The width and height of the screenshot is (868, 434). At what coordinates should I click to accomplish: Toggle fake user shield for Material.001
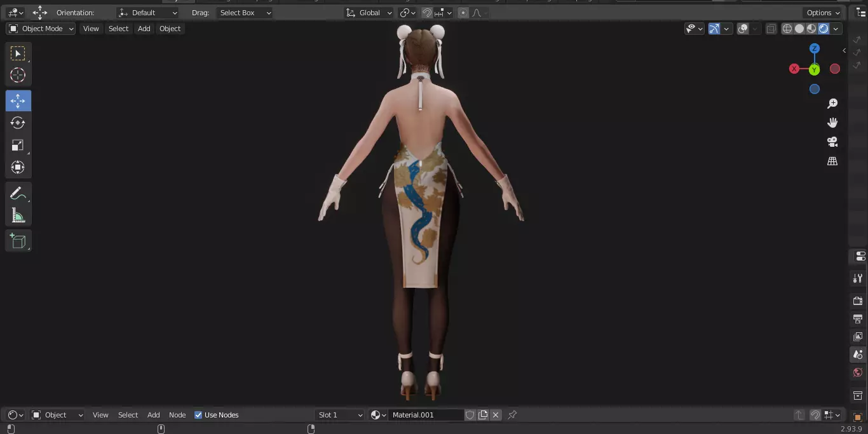coord(470,415)
